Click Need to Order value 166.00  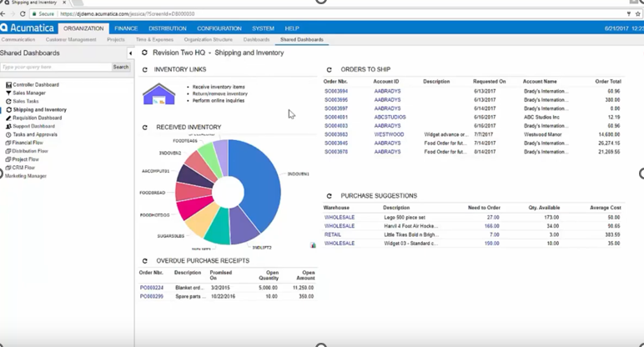point(491,226)
